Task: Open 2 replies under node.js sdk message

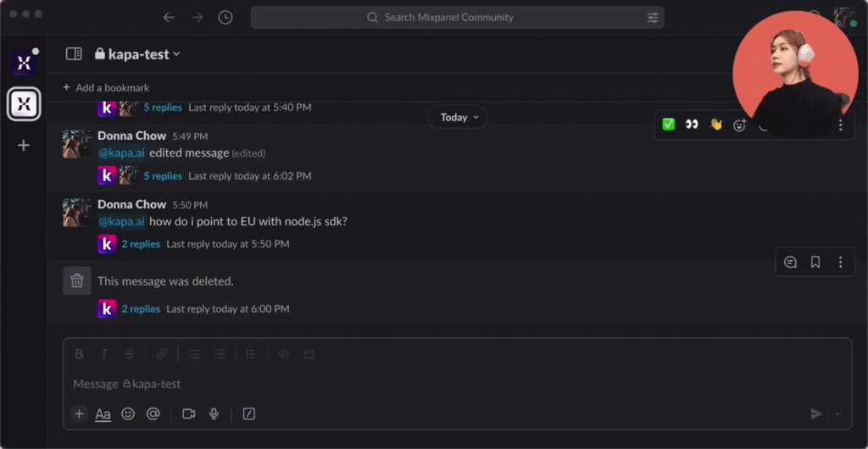Action: pyautogui.click(x=141, y=244)
